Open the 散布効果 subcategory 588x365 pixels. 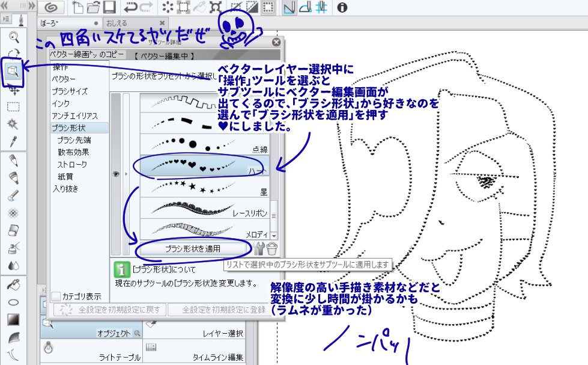[x=73, y=152]
